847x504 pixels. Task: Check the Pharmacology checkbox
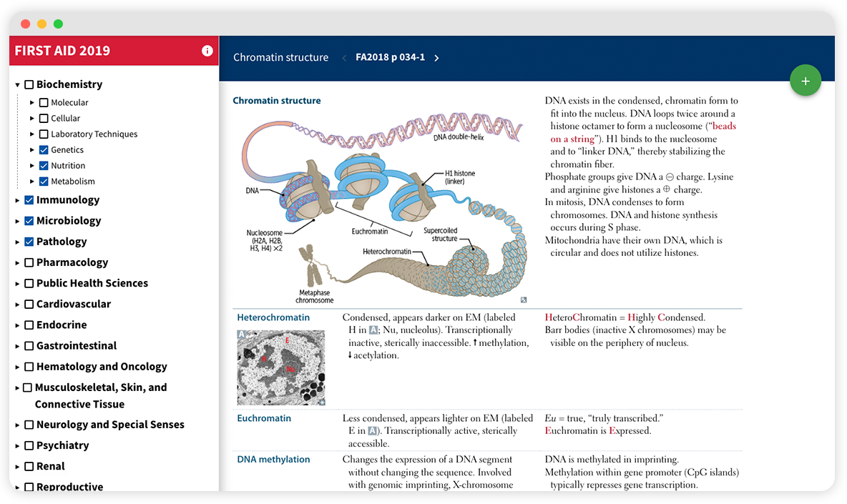(x=29, y=263)
